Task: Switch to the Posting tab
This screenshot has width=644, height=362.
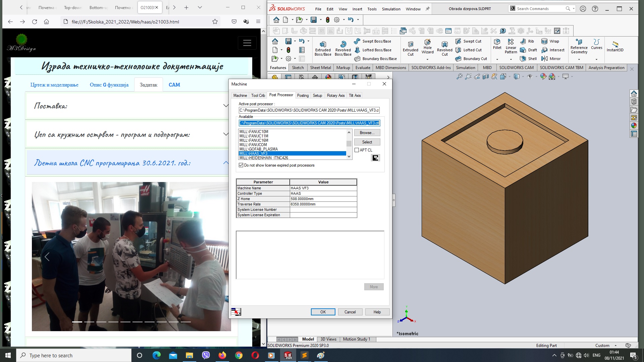Action: [303, 95]
